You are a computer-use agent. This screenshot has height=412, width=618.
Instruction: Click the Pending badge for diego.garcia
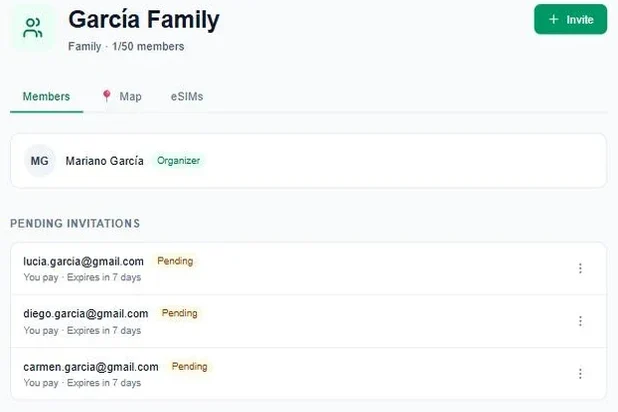(x=180, y=313)
